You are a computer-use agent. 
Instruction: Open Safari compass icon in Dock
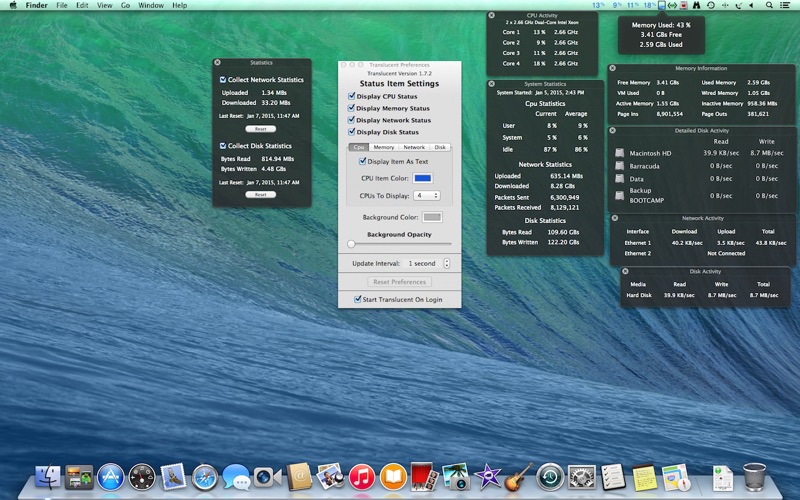(x=205, y=478)
